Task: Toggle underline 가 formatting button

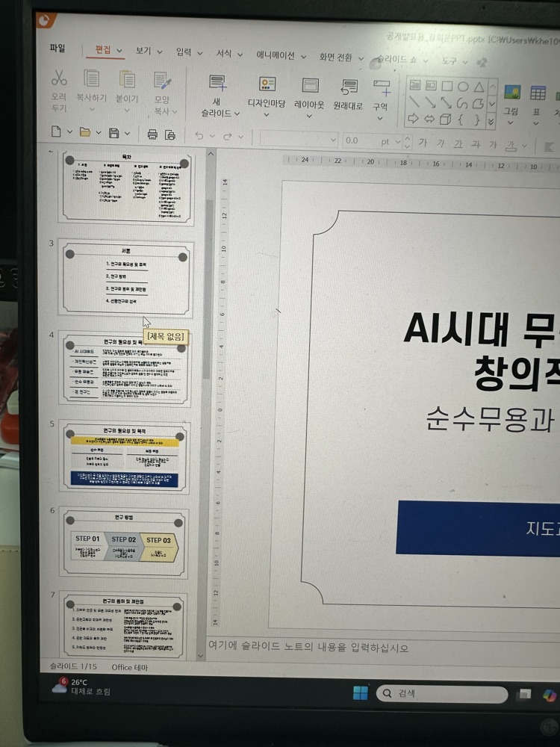Action: (x=458, y=143)
